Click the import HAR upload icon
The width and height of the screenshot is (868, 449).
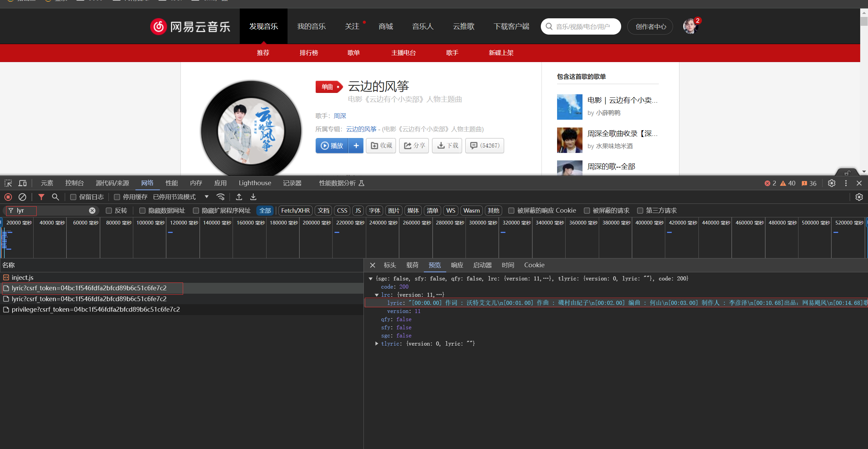coord(239,197)
